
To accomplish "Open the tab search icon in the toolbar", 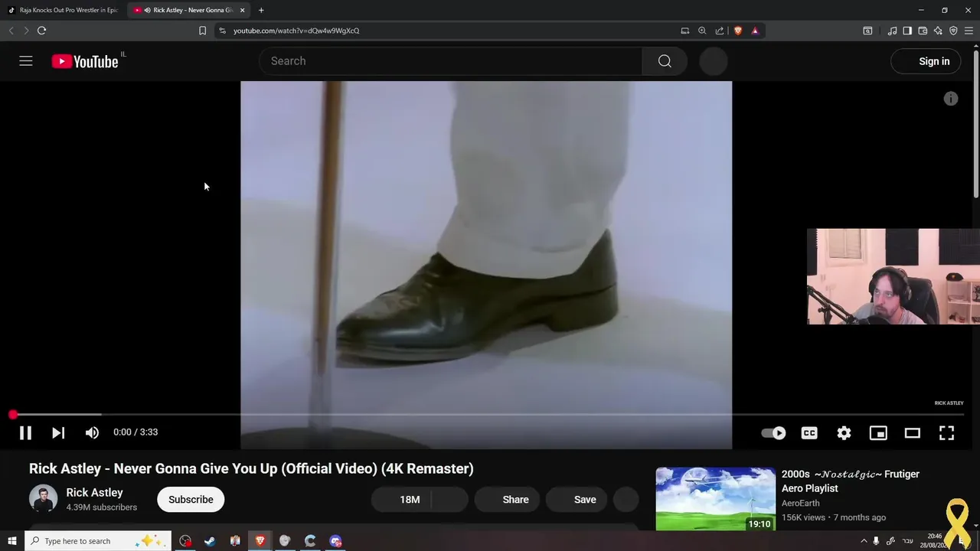I will pos(867,31).
